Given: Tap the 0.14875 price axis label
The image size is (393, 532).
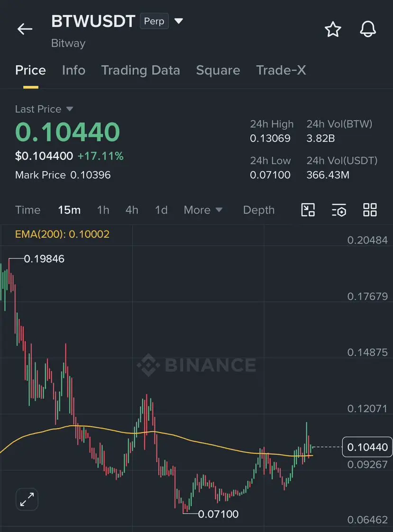Looking at the screenshot, I should 367,352.
